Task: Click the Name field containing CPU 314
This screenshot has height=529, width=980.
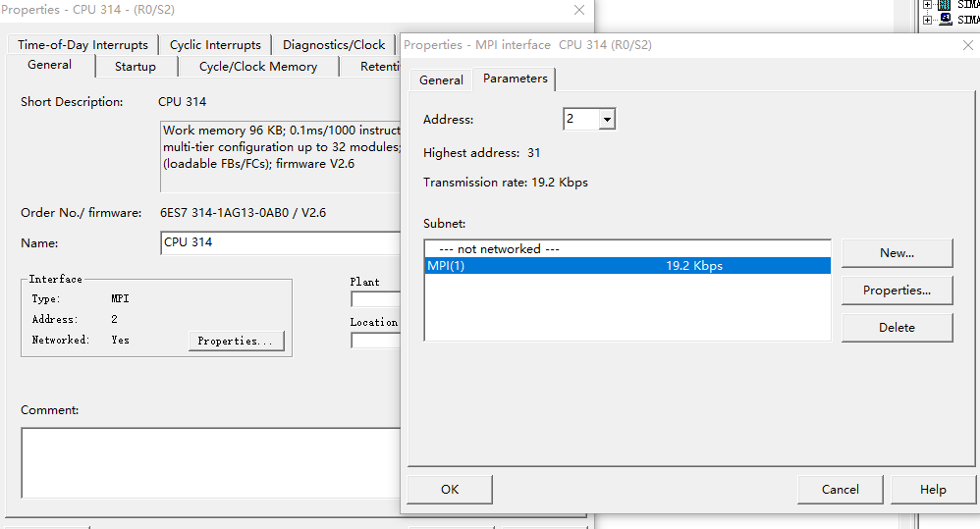Action: 280,242
